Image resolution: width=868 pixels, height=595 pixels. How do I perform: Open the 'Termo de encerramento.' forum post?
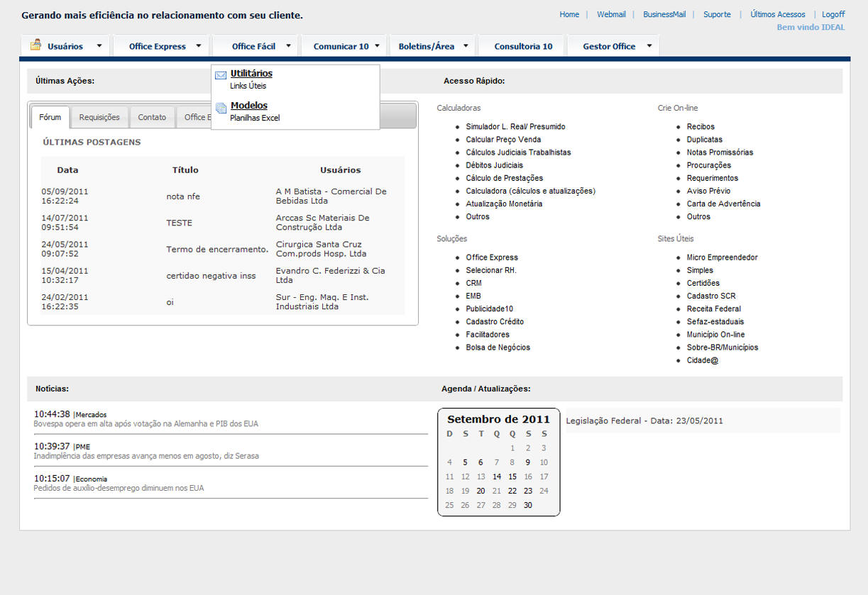pos(217,249)
